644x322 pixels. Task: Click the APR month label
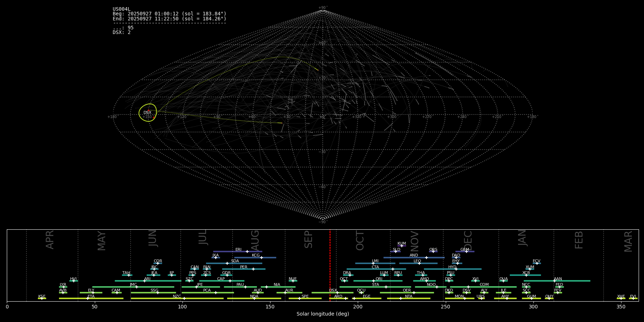point(50,240)
